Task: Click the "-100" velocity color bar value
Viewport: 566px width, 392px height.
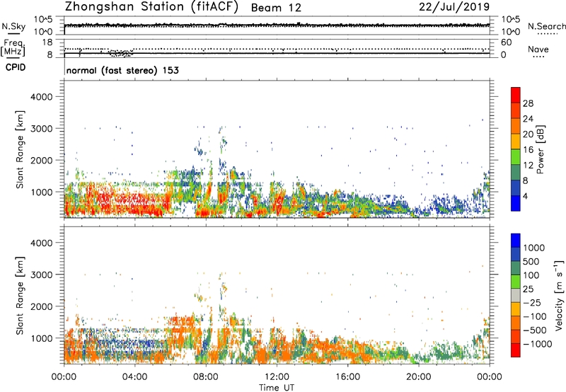Action: [535, 316]
